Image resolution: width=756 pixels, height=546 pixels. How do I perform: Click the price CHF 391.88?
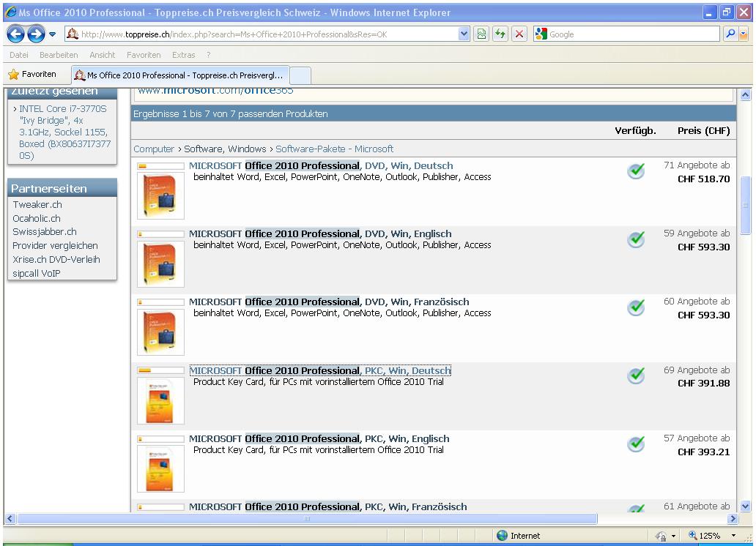pyautogui.click(x=703, y=384)
